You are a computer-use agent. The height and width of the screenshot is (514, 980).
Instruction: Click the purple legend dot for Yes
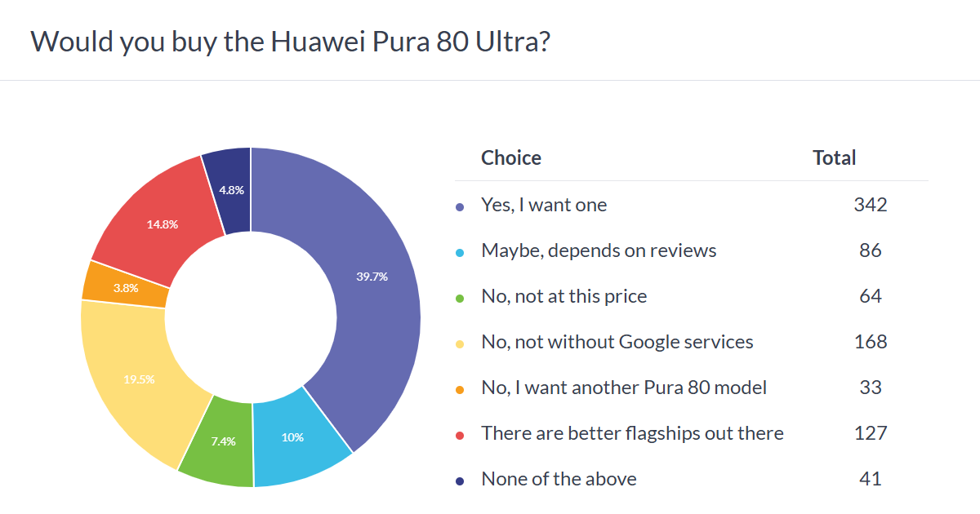(460, 206)
